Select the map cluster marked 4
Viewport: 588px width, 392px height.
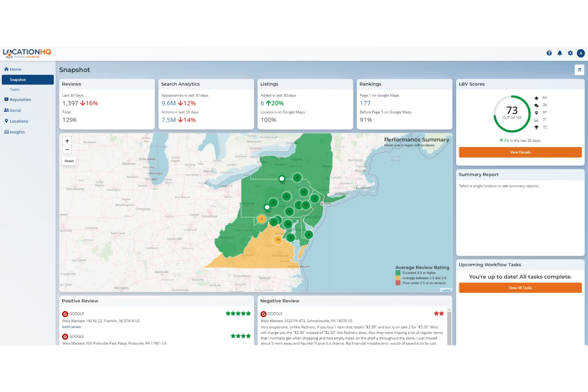pos(309,235)
